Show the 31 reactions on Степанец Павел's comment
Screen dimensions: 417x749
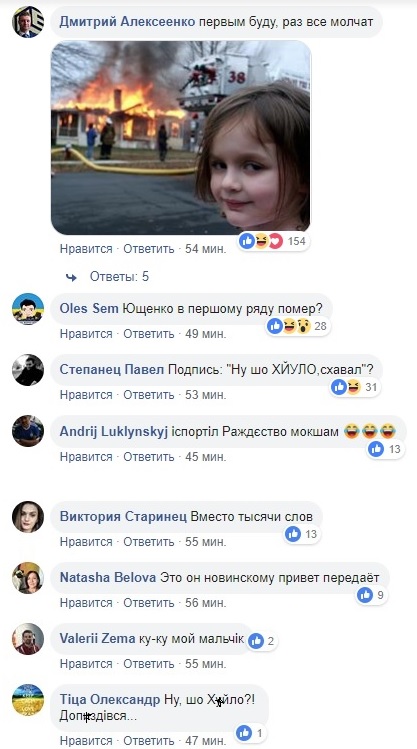coord(355,387)
